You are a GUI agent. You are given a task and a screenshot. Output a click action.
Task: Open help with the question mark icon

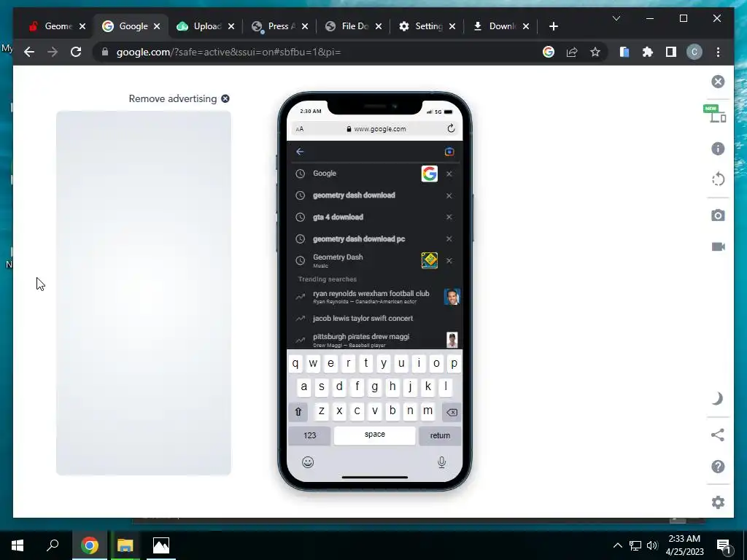pos(718,467)
